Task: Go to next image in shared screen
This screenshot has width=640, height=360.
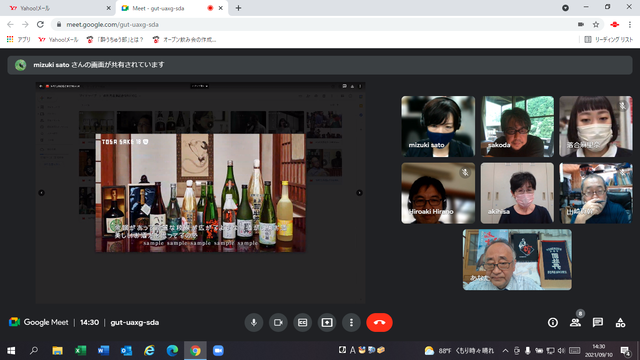Action: [x=359, y=193]
